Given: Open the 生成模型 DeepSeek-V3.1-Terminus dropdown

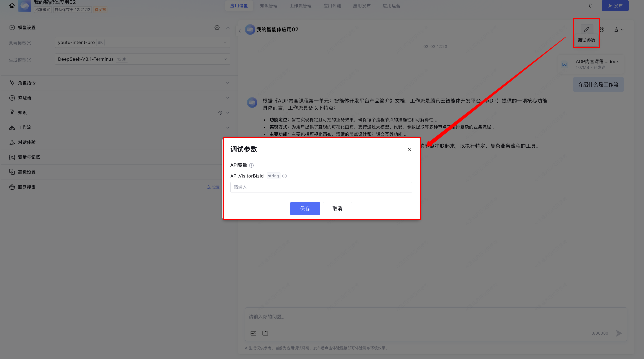Looking at the screenshot, I should 142,59.
